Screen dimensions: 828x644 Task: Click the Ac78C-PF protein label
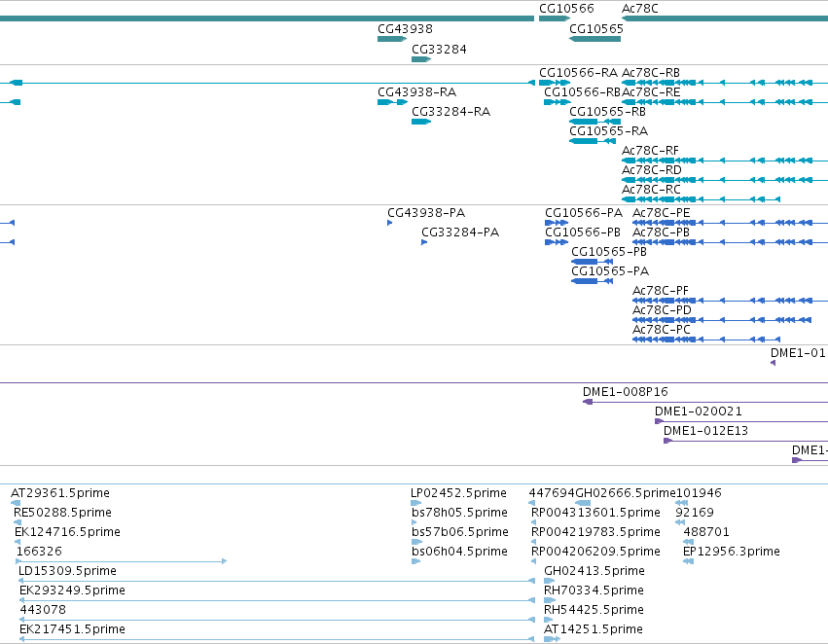pos(660,292)
